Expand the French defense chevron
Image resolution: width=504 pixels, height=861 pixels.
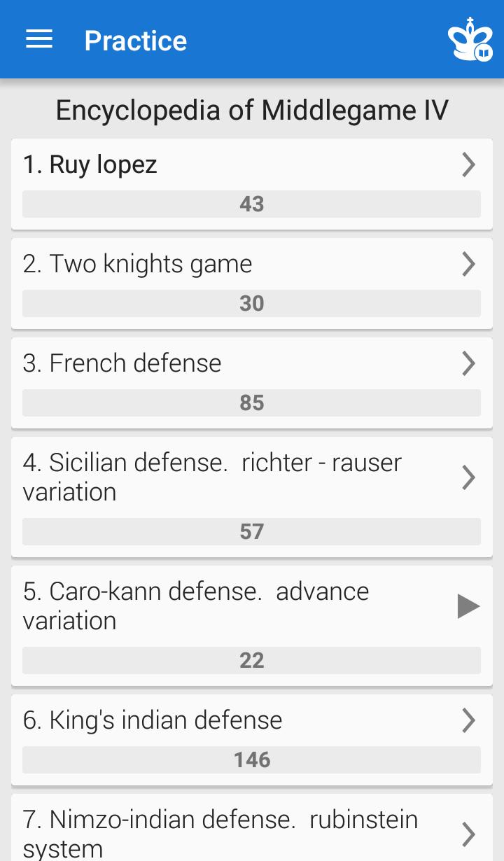[468, 364]
